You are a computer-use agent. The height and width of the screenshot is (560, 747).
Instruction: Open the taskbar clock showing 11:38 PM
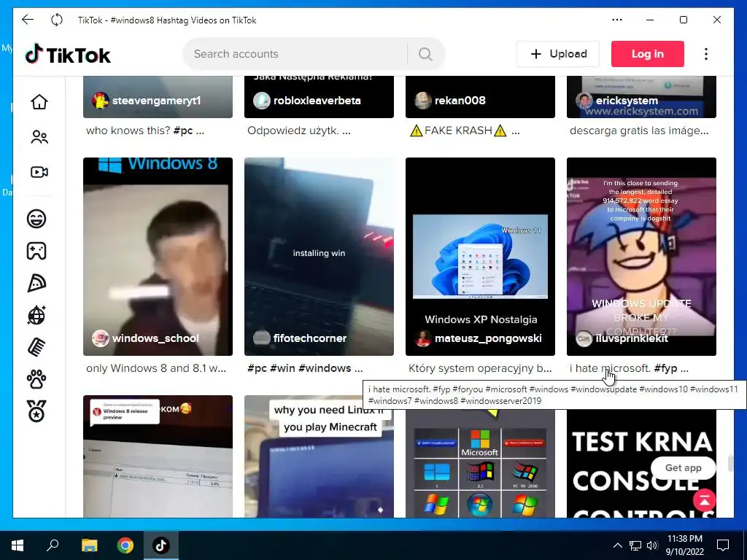click(x=684, y=545)
